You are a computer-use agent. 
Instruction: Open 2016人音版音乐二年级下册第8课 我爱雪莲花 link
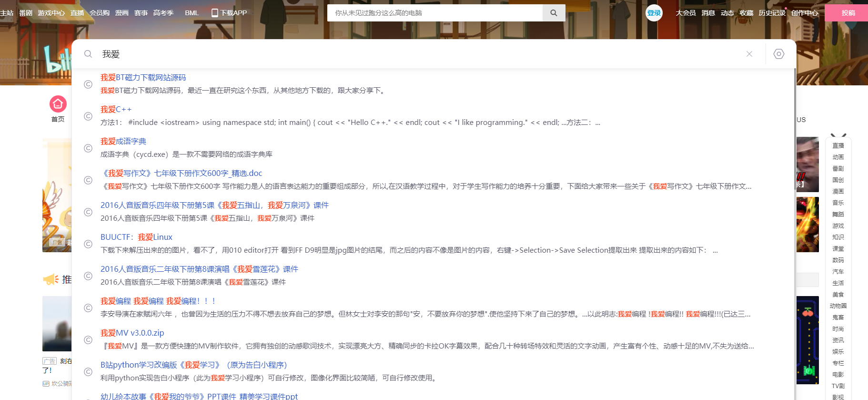(199, 269)
